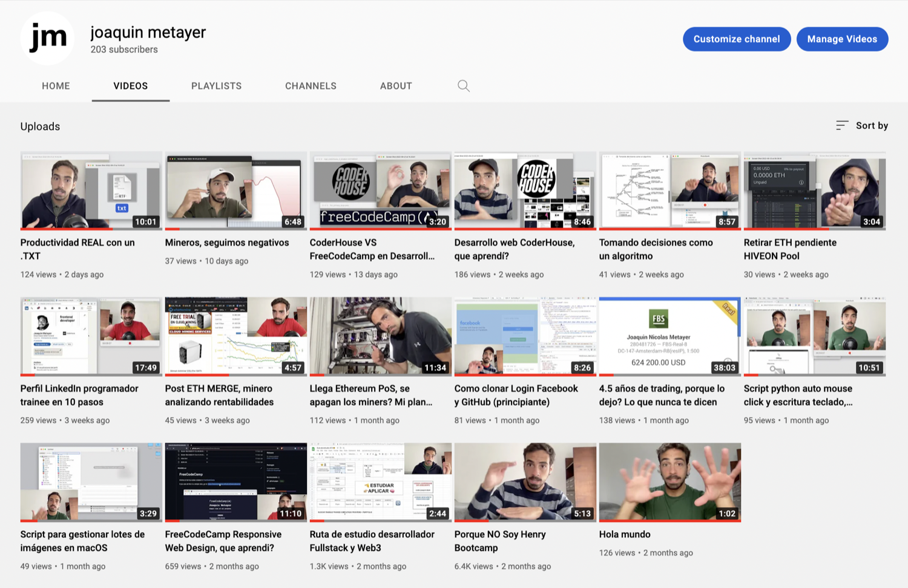The height and width of the screenshot is (588, 908).
Task: Open the Channels tab
Action: (311, 86)
